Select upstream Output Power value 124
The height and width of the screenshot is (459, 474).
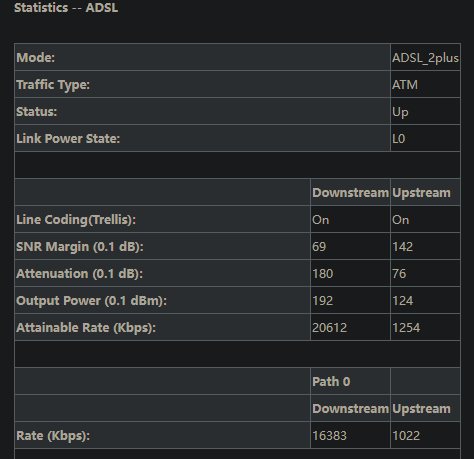point(403,301)
